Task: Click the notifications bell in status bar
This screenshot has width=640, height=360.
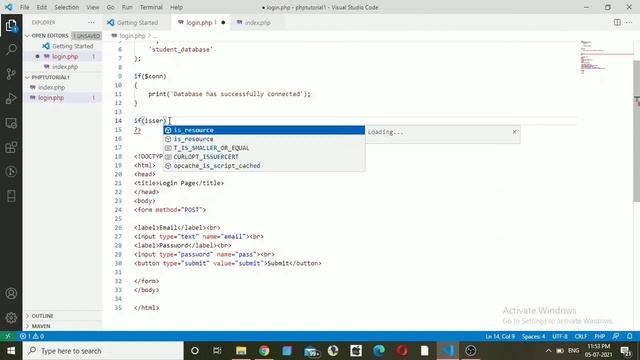Action: (630, 336)
